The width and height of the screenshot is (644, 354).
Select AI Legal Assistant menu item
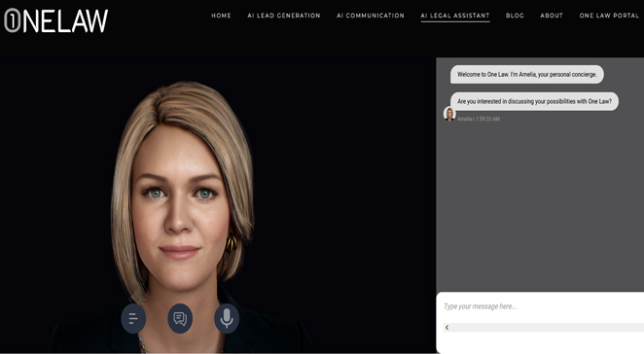click(x=455, y=16)
